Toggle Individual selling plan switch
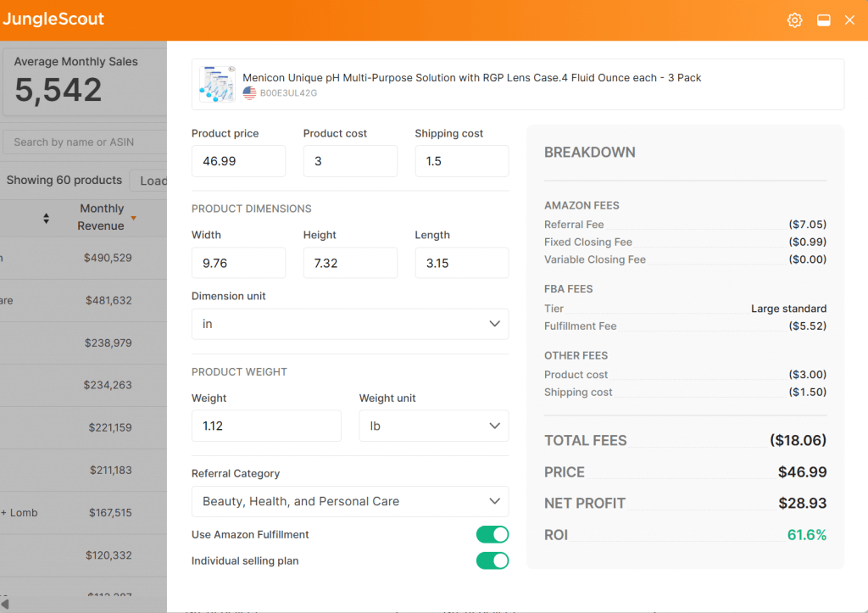This screenshot has height=613, width=868. pyautogui.click(x=492, y=560)
